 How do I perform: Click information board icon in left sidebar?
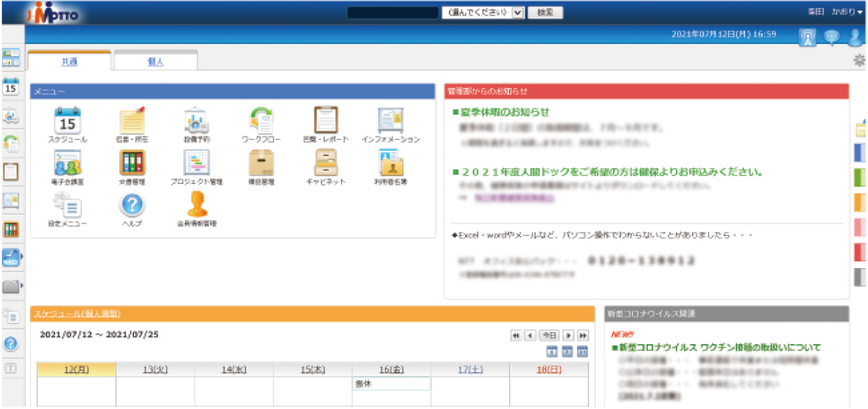(11, 200)
